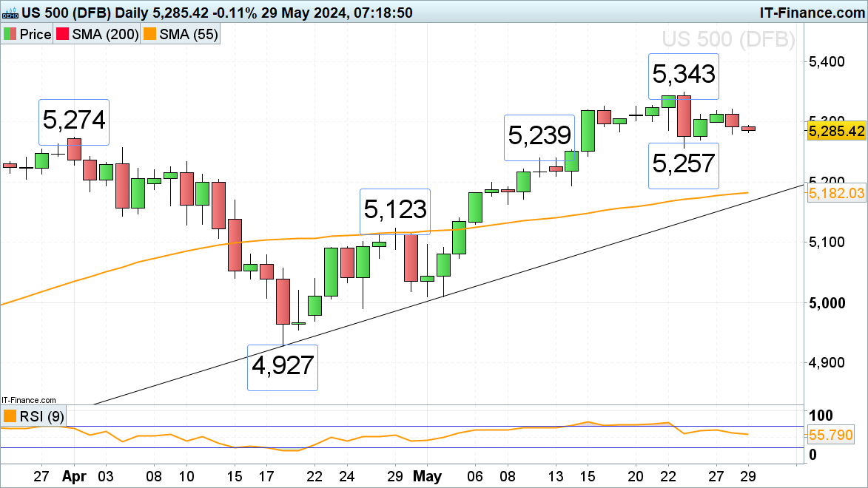
Task: Click the green/red Price legend swatch
Action: pyautogui.click(x=10, y=34)
